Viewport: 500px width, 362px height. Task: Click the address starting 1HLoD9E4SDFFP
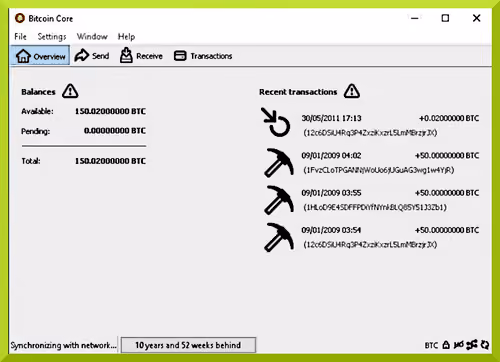[x=375, y=207]
